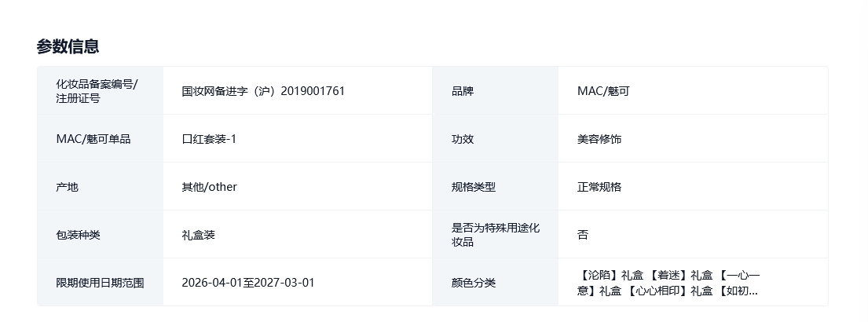
Task: Click the 限期使用日期范围 label cell
Action: click(x=100, y=283)
